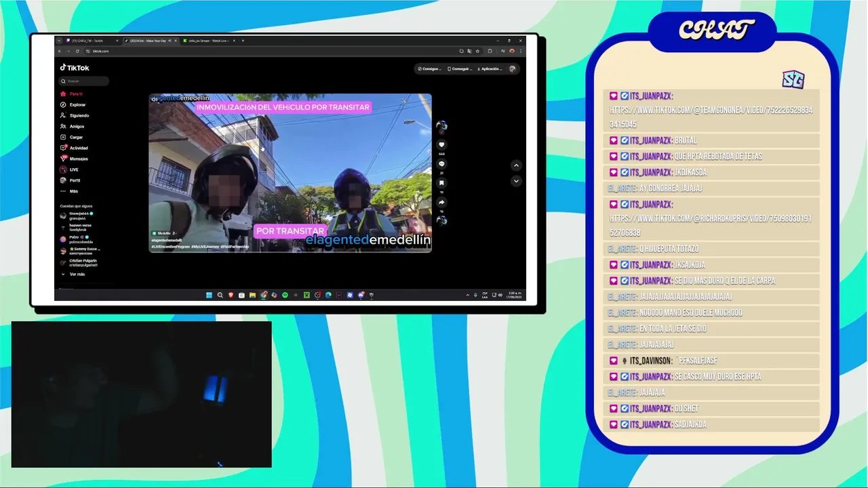Screen dimensions: 868x488
Task: Open the profile avatar in TikTok top bar
Action: pyautogui.click(x=513, y=69)
